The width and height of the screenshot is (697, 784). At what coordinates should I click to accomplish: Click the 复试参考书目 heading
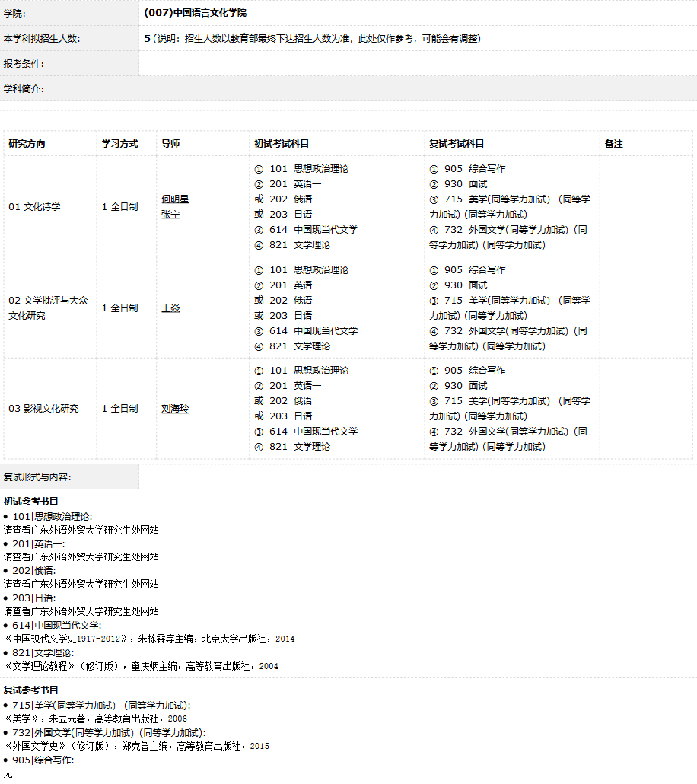tap(31, 690)
